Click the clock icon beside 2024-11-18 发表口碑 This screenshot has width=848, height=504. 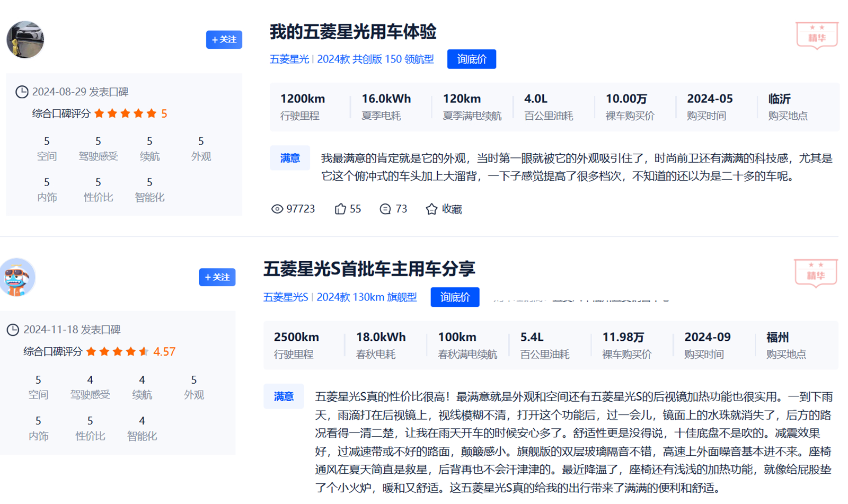pos(13,330)
